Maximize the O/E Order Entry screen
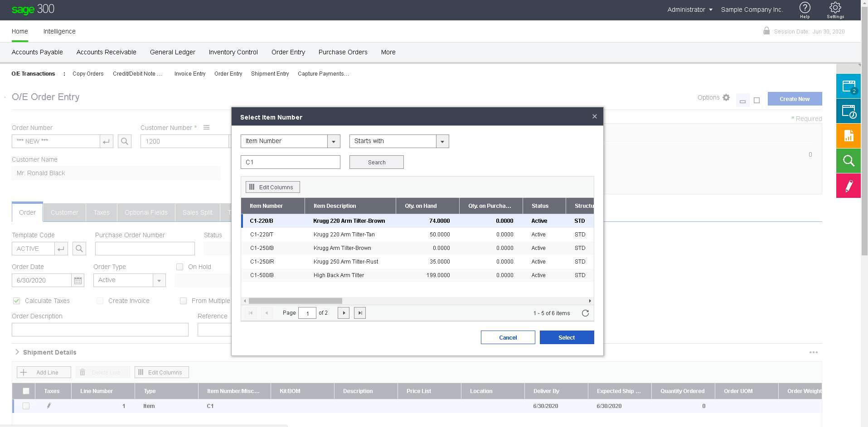868x427 pixels. click(756, 101)
